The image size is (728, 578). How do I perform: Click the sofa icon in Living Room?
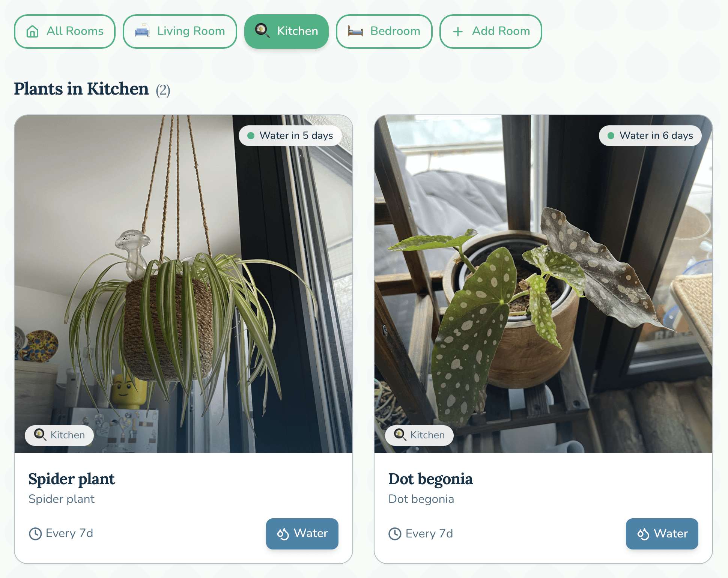point(142,31)
